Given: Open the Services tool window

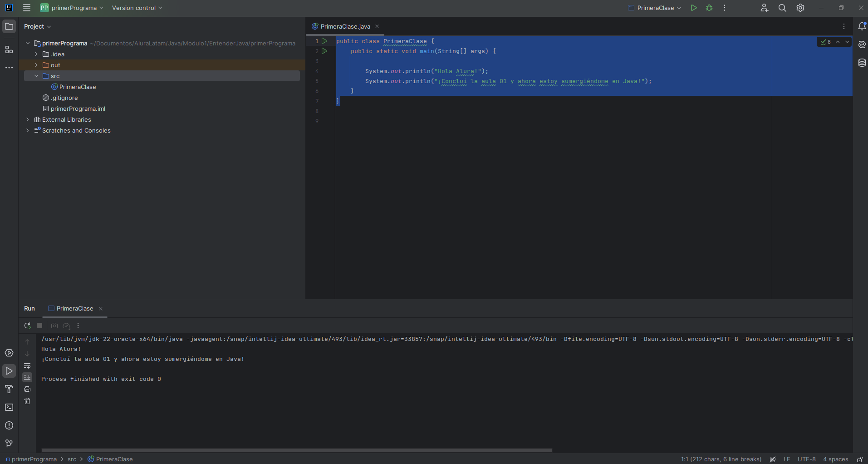Looking at the screenshot, I should coord(9,353).
